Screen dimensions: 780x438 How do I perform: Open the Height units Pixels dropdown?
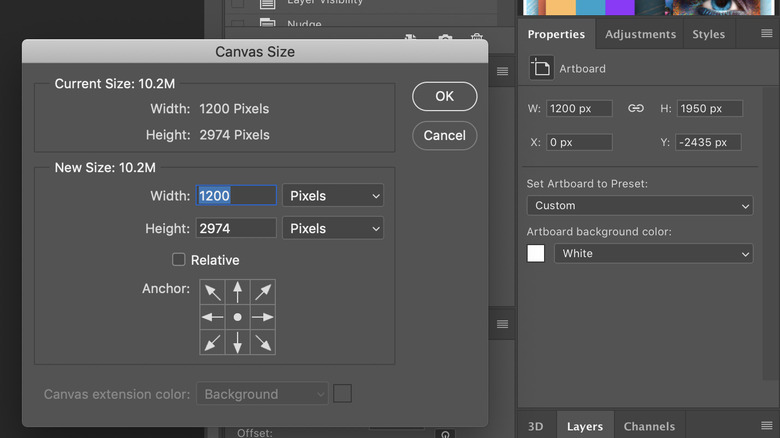point(333,228)
